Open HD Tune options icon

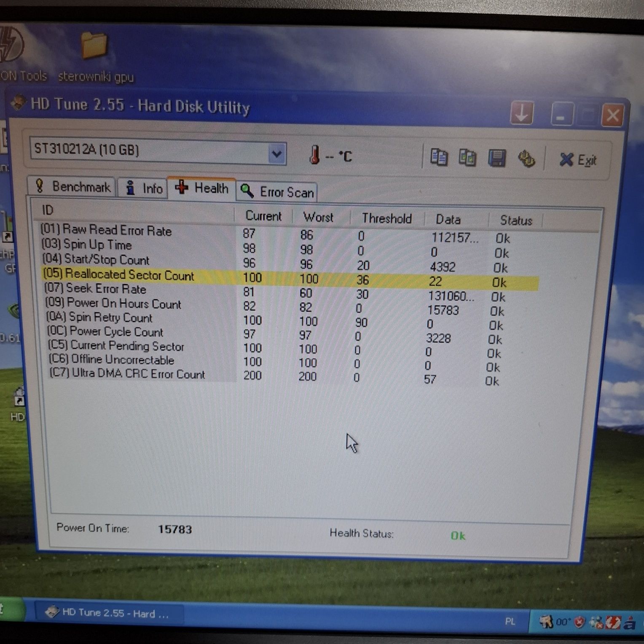pyautogui.click(x=526, y=159)
